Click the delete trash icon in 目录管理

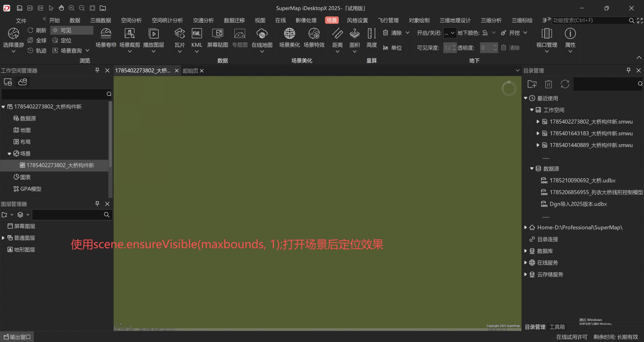[x=548, y=84]
